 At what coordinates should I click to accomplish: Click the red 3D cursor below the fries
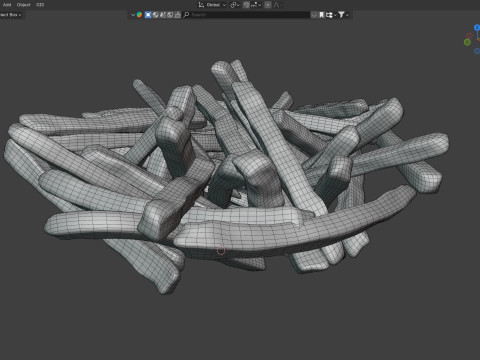221,251
